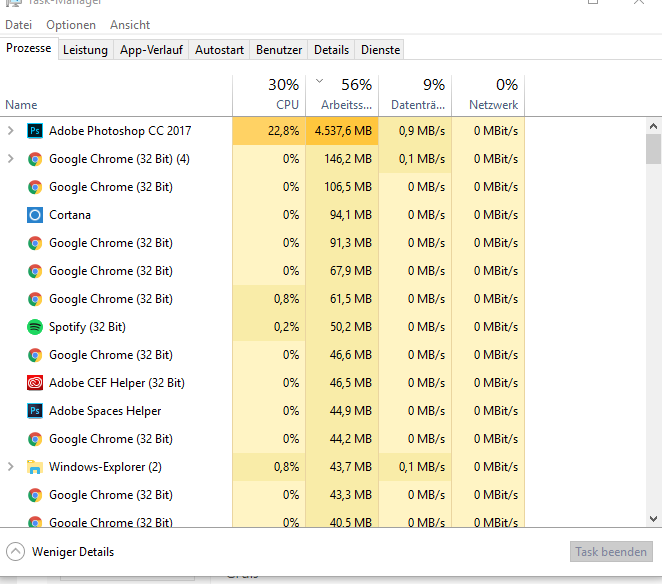Viewport: 662px width, 584px height.
Task: Click the scrollbar down arrow
Action: coord(653,519)
